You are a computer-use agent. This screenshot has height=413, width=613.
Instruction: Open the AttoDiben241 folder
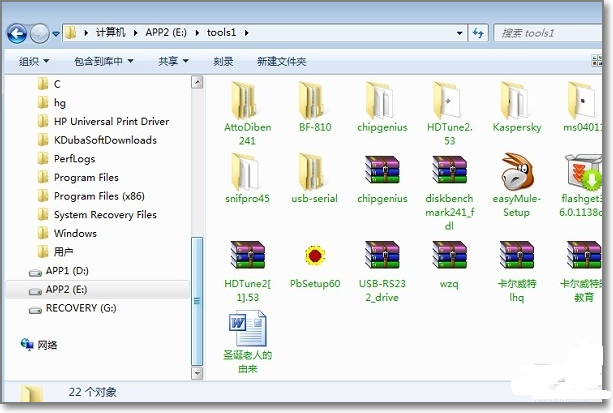[247, 113]
